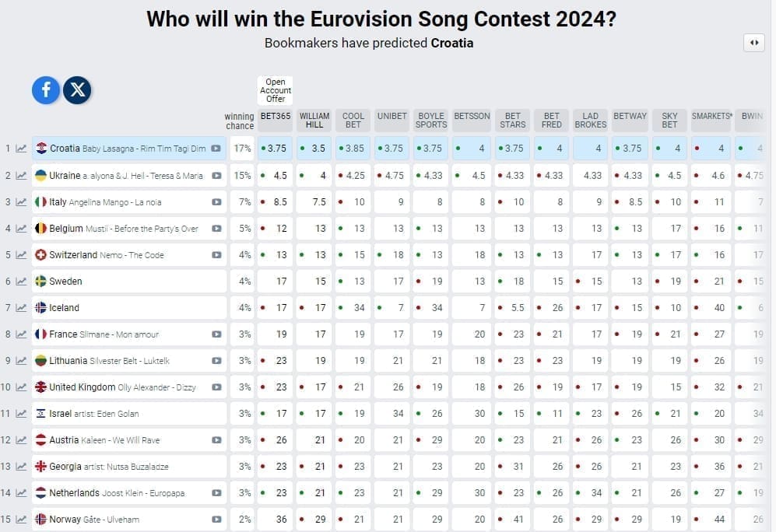Play Italy's 'La noia' video
The width and height of the screenshot is (776, 532).
pos(217,201)
